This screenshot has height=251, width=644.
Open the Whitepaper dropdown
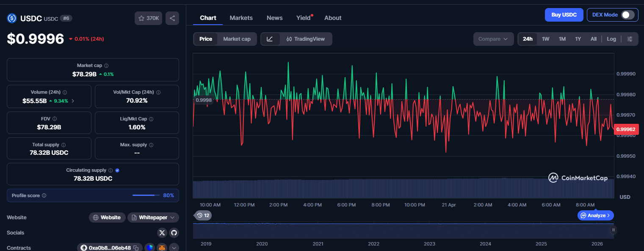tap(153, 218)
